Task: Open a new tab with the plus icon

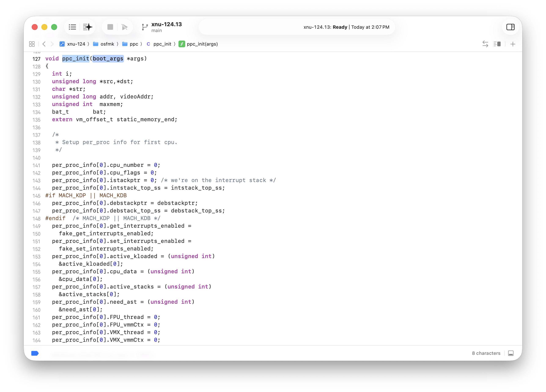Action: (513, 44)
